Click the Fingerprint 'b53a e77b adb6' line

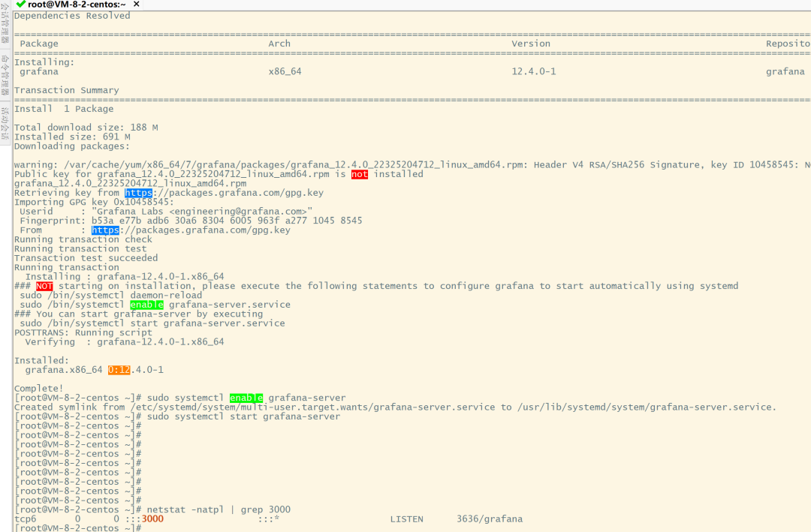coord(191,221)
